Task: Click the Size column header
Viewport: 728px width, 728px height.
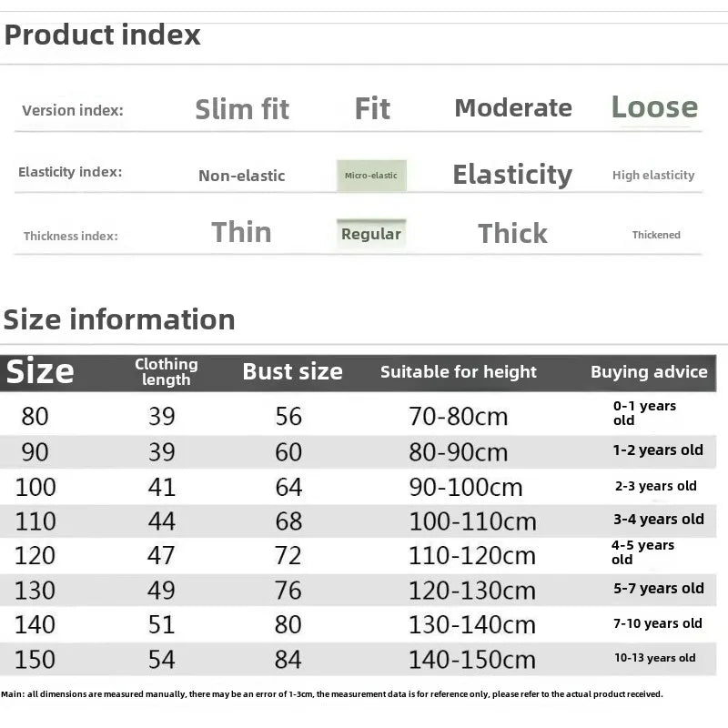Action: coord(41,371)
